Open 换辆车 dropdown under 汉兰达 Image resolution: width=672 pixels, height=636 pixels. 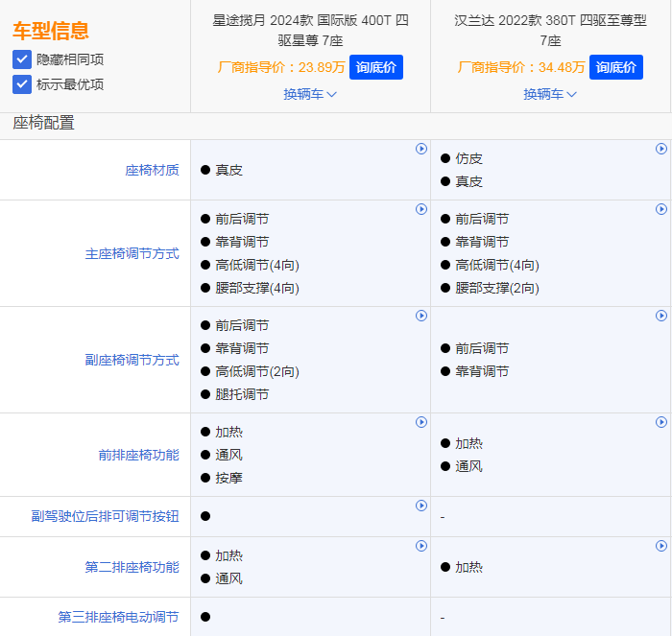tap(550, 94)
